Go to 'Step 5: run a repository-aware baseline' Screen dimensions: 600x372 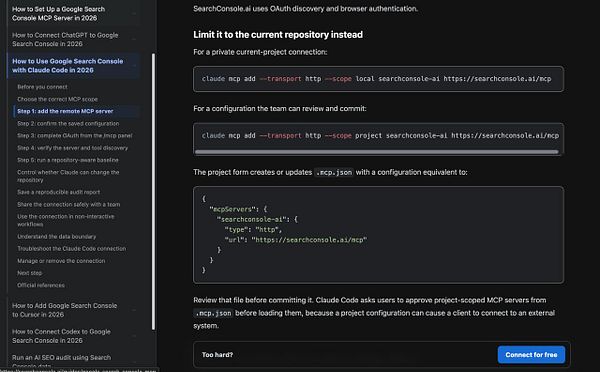(68, 160)
